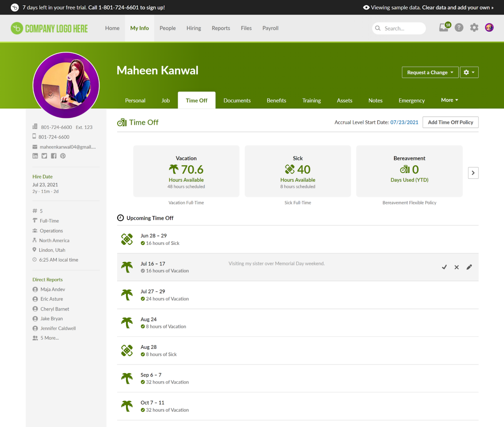The width and height of the screenshot is (504, 427).
Task: Click the Twitter icon in the profile sidebar
Action: coord(44,156)
